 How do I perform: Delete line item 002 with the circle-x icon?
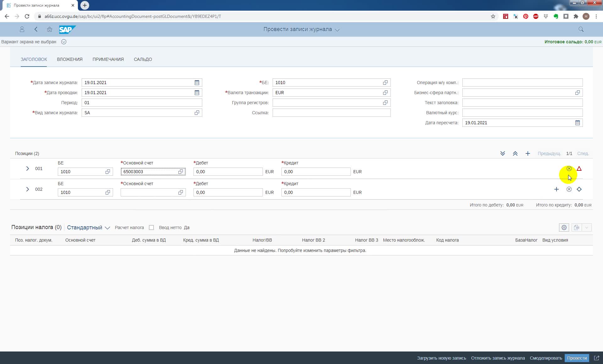569,189
